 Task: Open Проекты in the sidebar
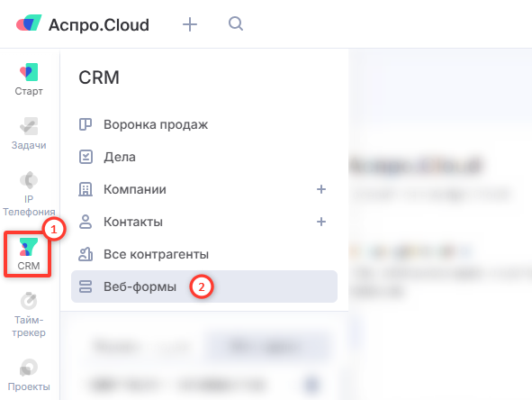(x=29, y=375)
